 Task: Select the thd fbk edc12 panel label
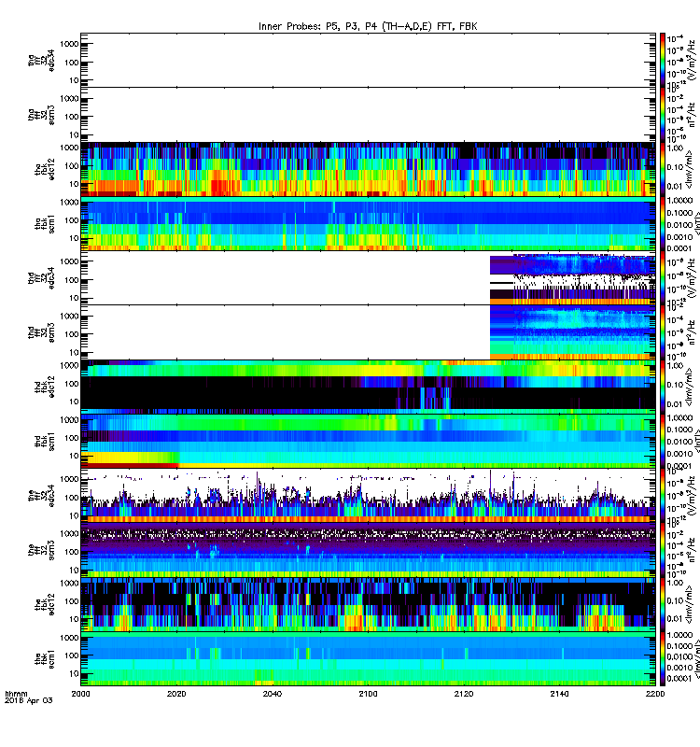(x=45, y=387)
